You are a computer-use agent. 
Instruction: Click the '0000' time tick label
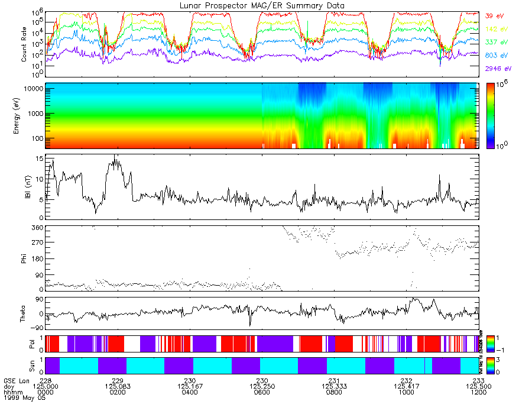click(x=45, y=392)
